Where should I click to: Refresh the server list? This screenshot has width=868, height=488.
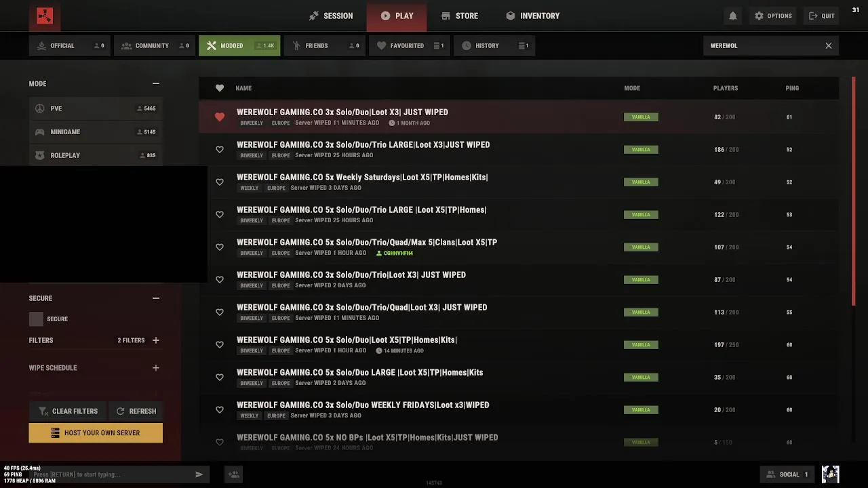tap(136, 411)
